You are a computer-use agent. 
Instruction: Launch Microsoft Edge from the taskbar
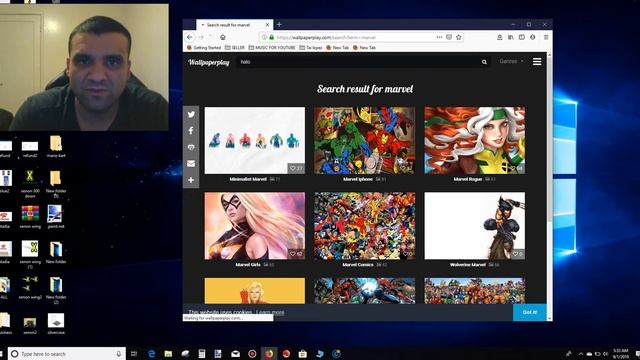click(151, 354)
